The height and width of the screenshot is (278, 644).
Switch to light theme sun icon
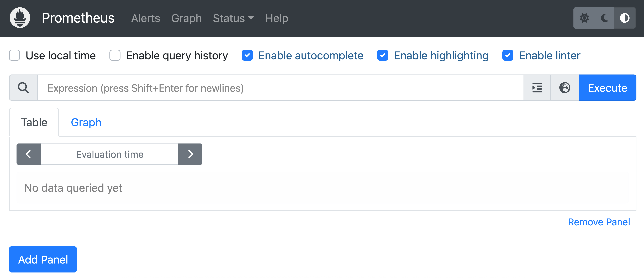pyautogui.click(x=584, y=18)
